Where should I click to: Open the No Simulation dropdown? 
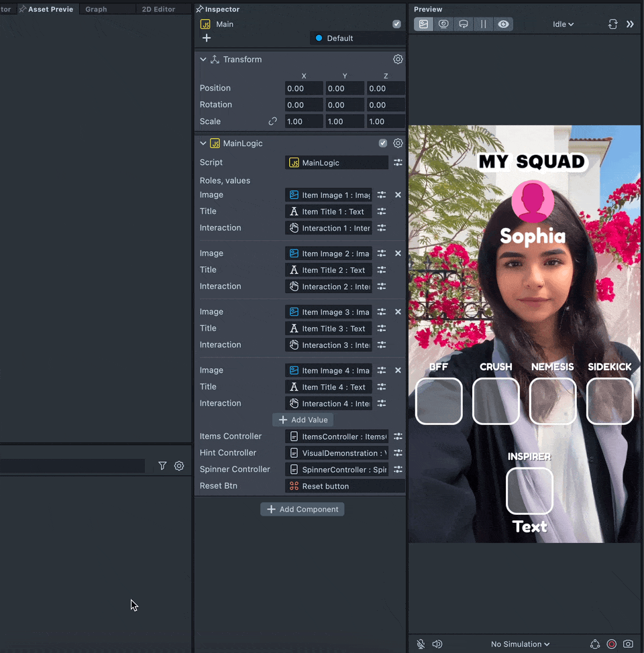520,644
